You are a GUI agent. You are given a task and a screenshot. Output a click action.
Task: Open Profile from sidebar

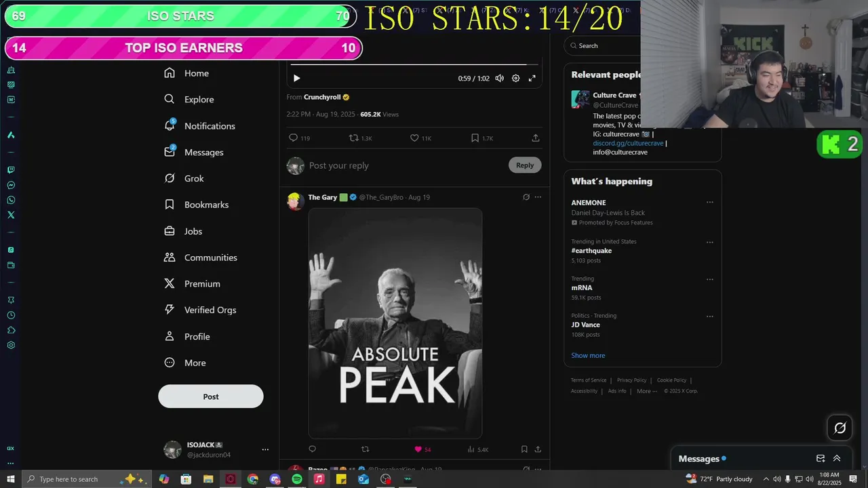[x=187, y=337]
